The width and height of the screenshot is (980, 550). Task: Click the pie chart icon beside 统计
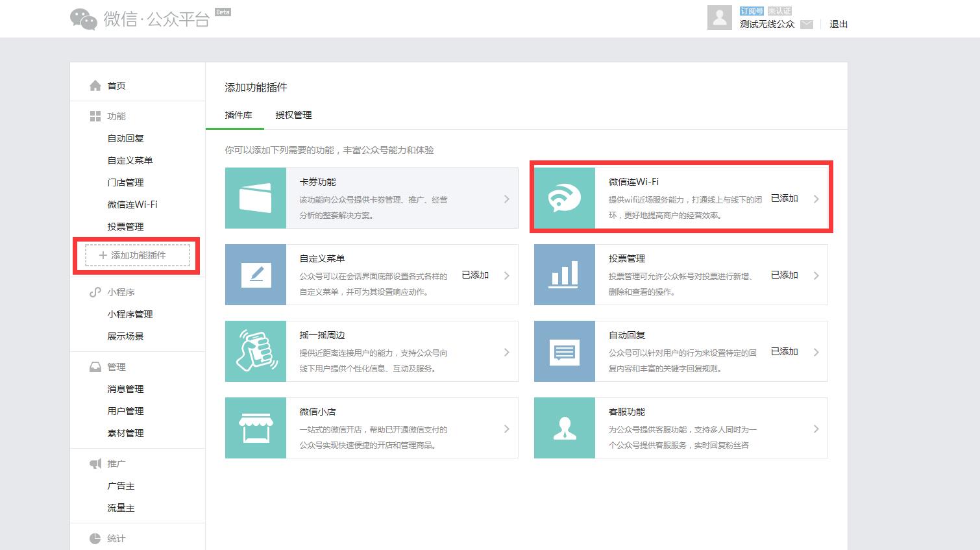(95, 538)
